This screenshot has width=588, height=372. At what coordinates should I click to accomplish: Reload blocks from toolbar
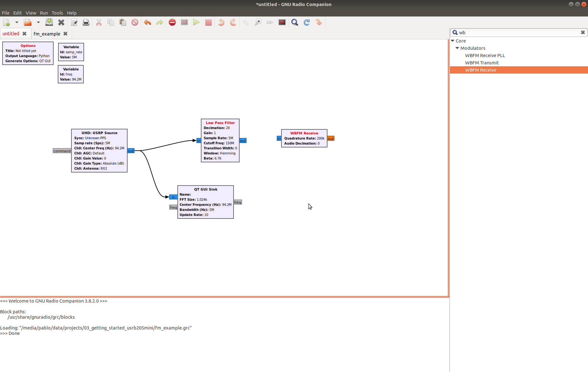point(307,23)
